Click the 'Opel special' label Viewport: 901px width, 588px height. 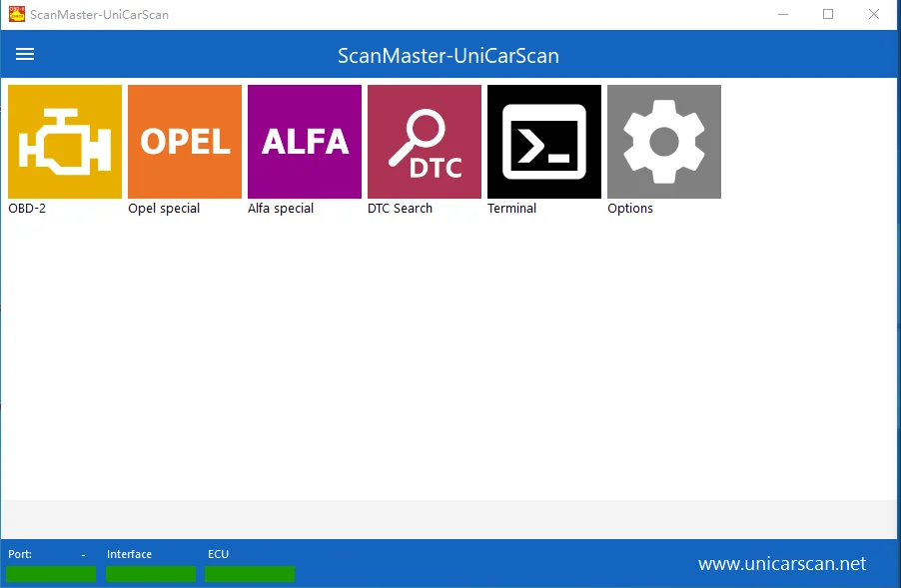coord(164,209)
